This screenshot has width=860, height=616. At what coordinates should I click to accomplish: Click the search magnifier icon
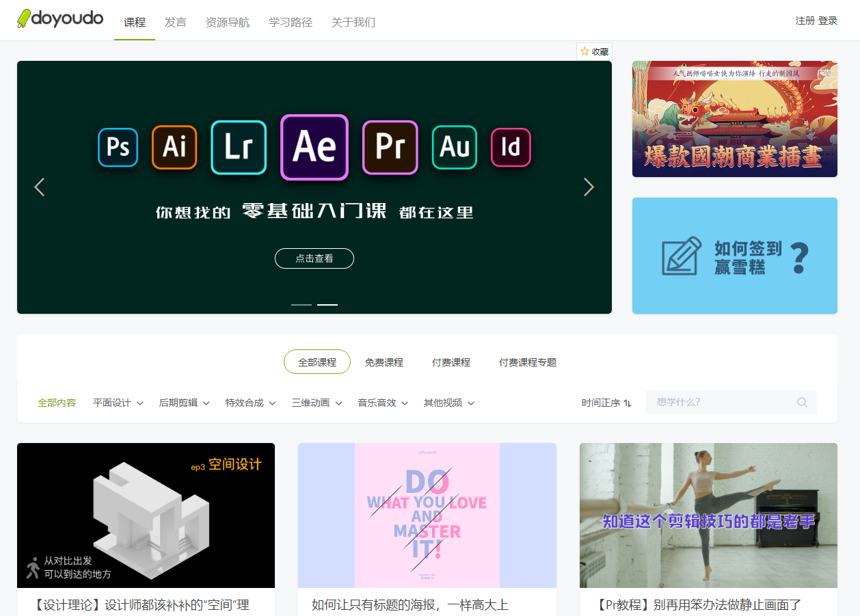coord(801,402)
